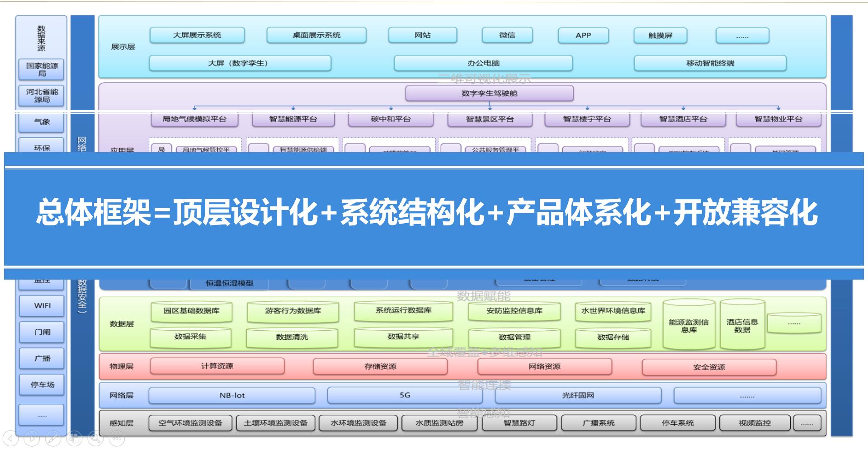Select the 智慧能源平台 box
The height and width of the screenshot is (449, 868).
pos(293,119)
